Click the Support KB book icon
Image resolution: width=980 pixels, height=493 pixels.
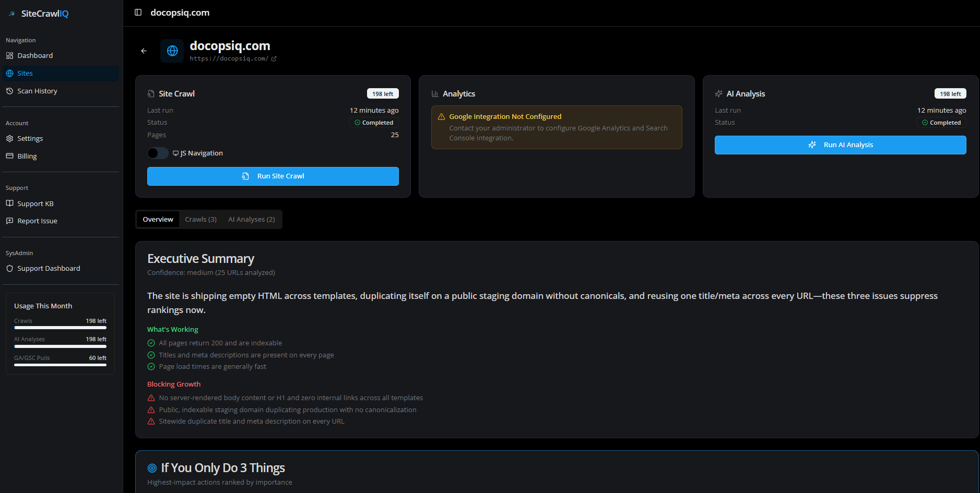click(9, 203)
